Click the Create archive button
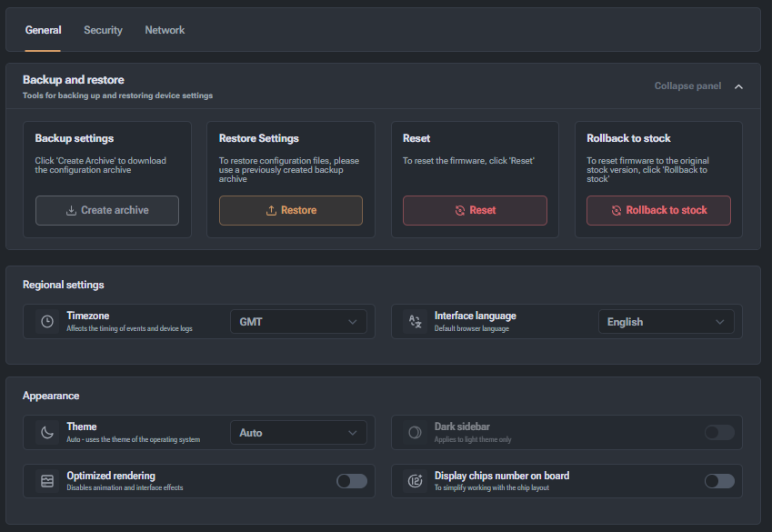The height and width of the screenshot is (532, 772). click(x=106, y=210)
